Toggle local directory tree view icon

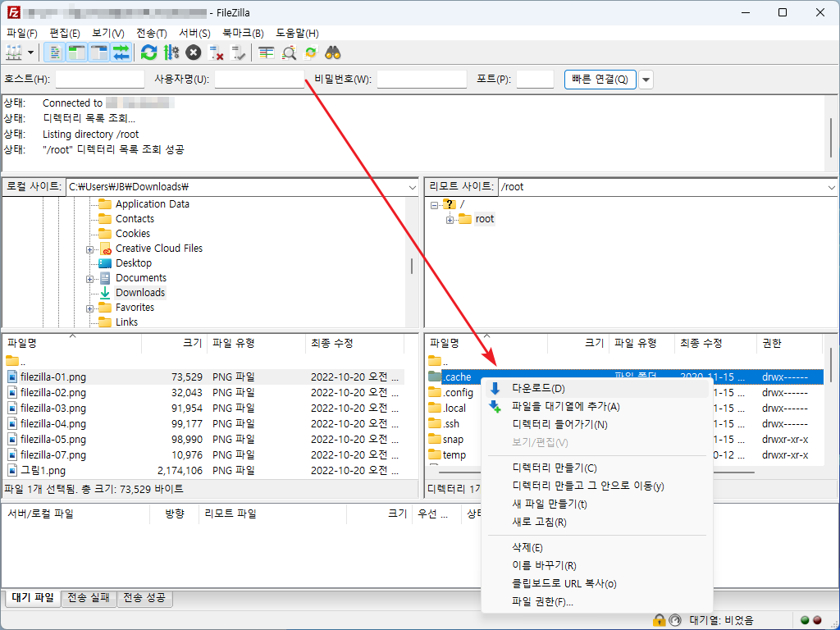point(76,52)
